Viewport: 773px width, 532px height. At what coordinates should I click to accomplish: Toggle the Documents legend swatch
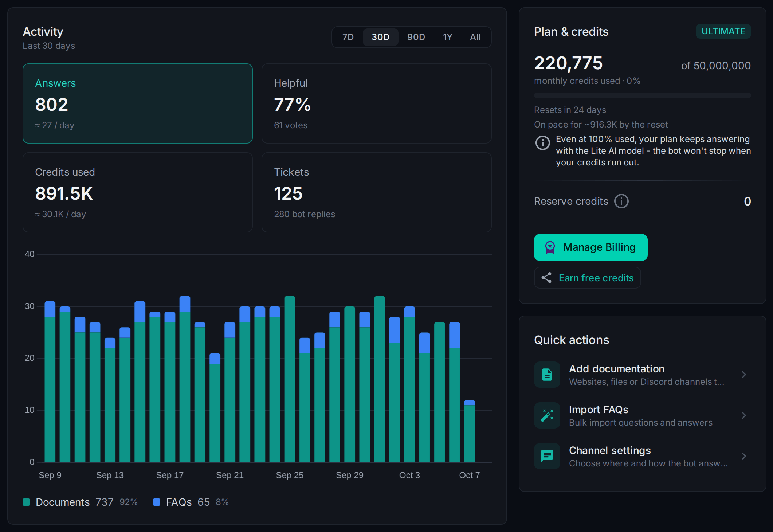[x=26, y=502]
